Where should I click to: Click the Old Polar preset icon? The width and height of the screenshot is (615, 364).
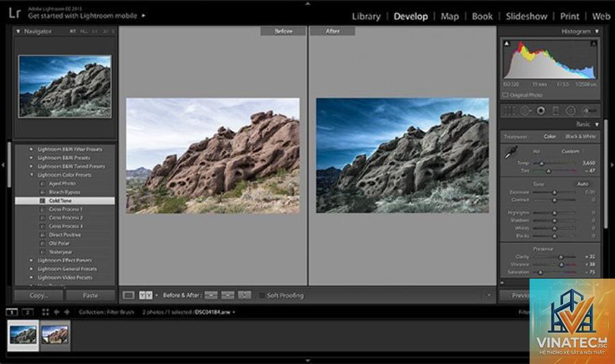point(42,243)
